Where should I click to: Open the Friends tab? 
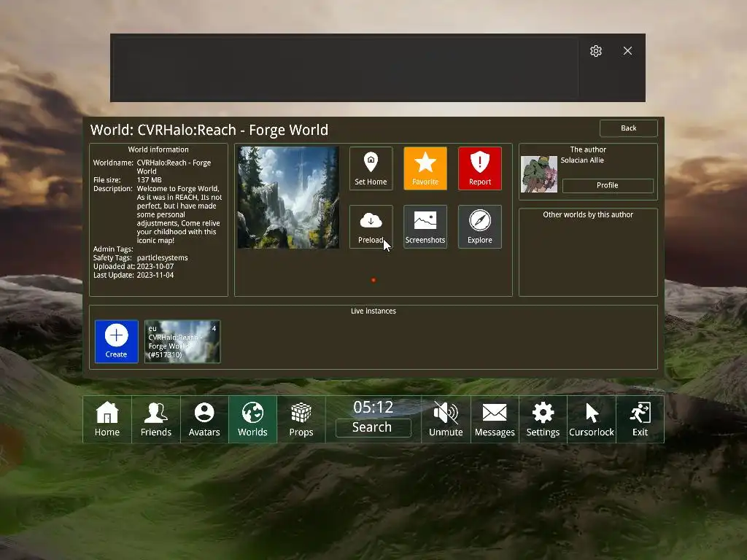pyautogui.click(x=156, y=419)
